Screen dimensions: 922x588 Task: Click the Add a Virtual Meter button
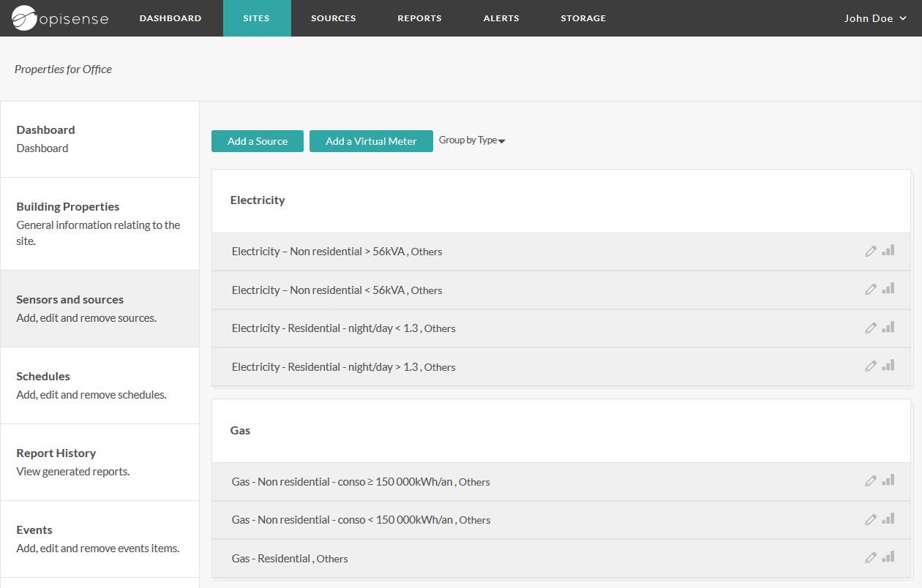371,141
